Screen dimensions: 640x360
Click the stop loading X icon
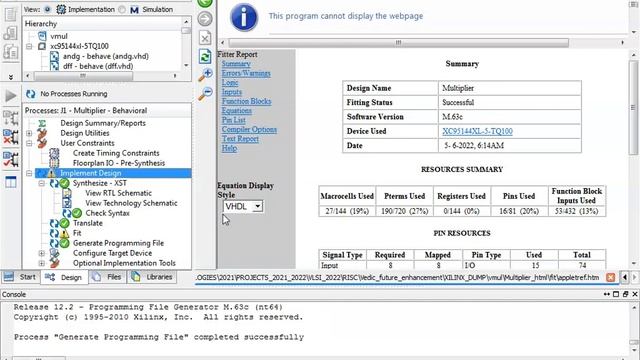[x=205, y=38]
